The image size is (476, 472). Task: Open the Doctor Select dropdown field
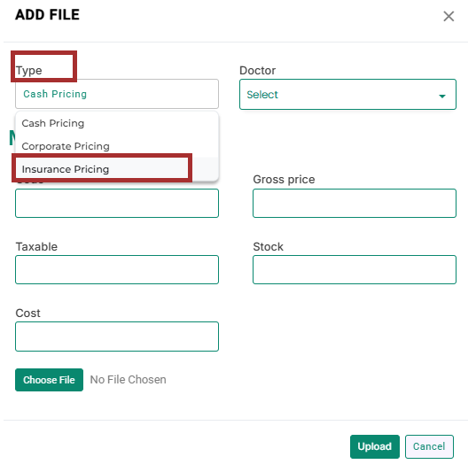(347, 95)
